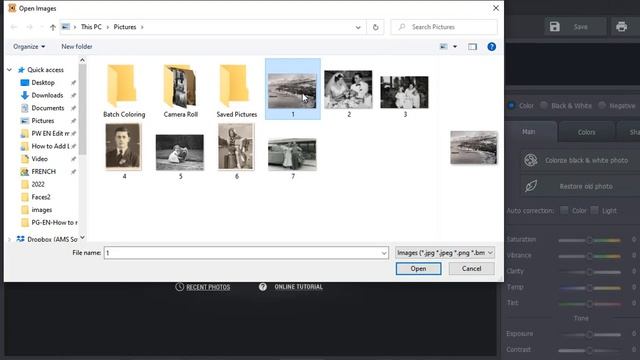Click the Open Images dialog app icon
640x360 pixels.
click(12, 8)
